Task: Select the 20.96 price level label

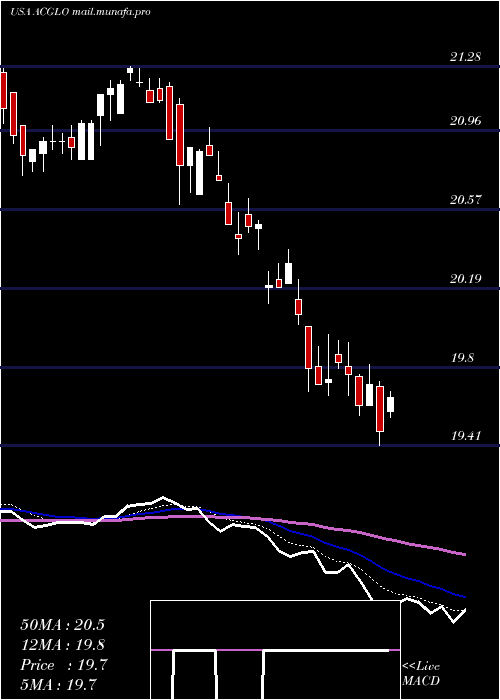Action: [466, 121]
